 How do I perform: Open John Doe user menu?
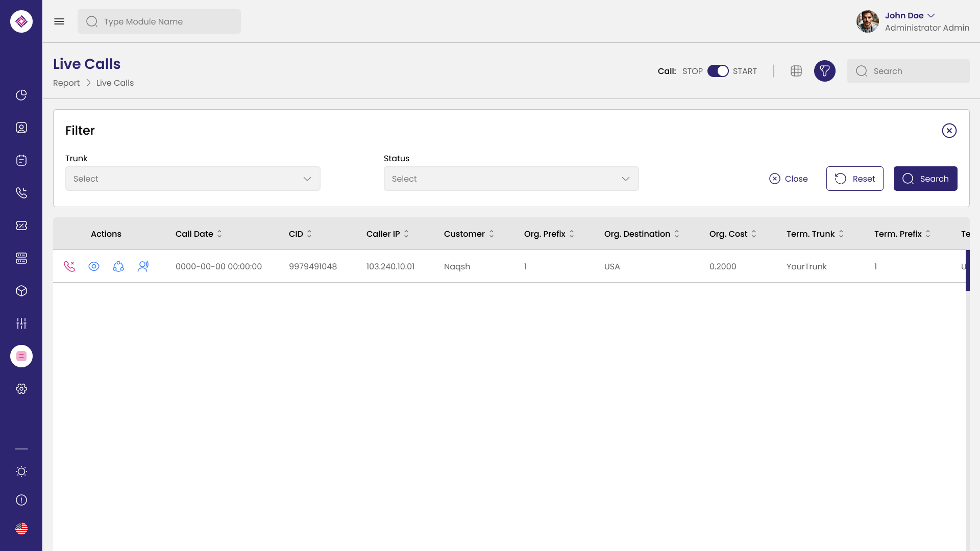(x=910, y=16)
